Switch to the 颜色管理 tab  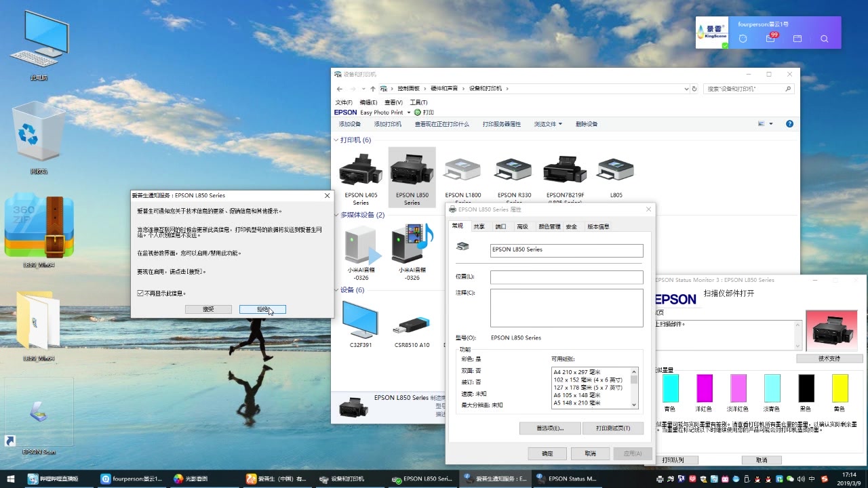coord(549,226)
